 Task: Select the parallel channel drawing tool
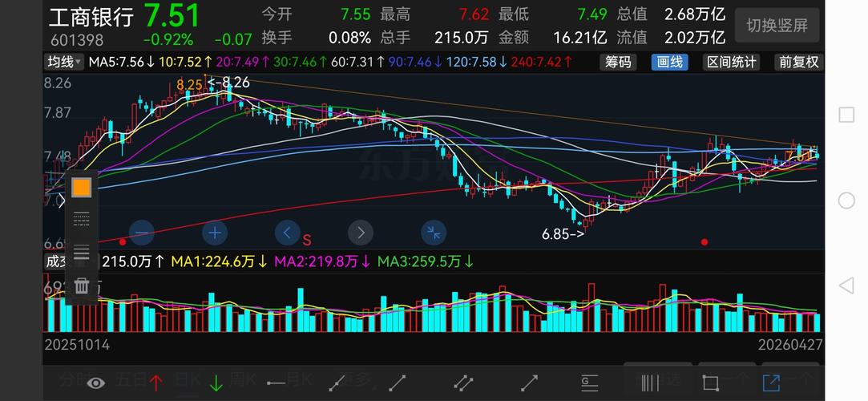coord(463,383)
